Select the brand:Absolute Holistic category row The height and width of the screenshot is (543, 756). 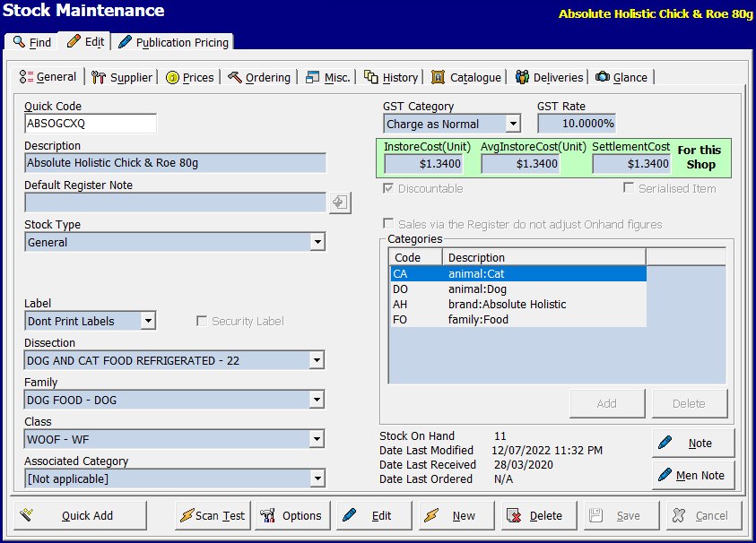[507, 304]
